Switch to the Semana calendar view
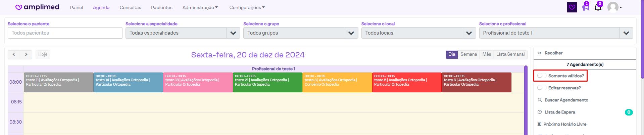644x135 pixels. [468, 54]
